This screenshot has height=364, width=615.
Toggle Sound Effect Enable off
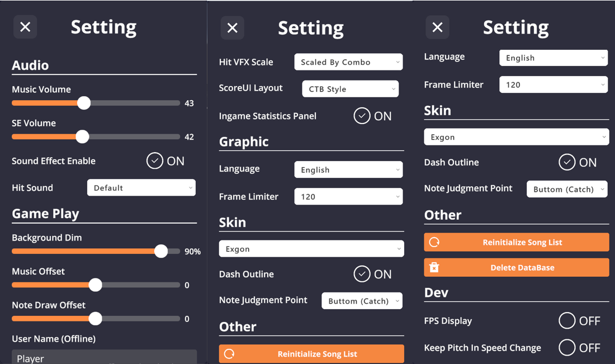[x=154, y=160]
